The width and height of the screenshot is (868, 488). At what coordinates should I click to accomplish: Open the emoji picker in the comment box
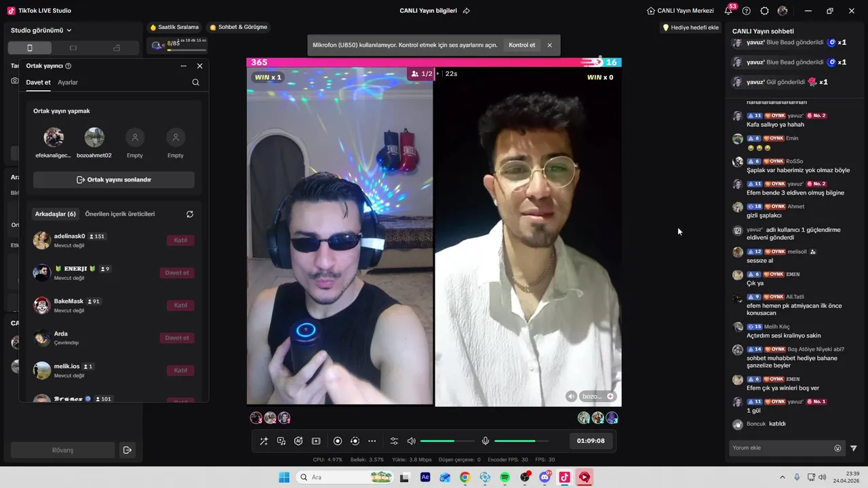[x=837, y=448]
